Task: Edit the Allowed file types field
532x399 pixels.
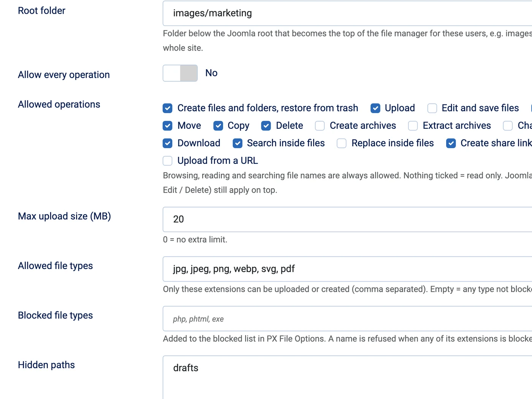Action: coord(347,269)
